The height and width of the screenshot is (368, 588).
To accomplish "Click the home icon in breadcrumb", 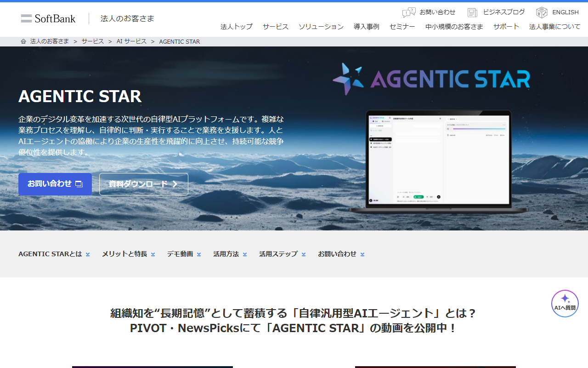I will click(x=23, y=41).
